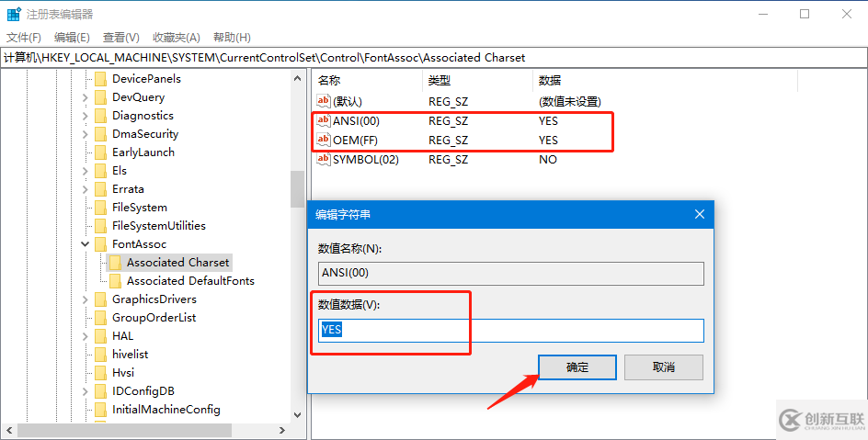
Task: Open the 收藏夹(A) menu
Action: click(x=176, y=37)
